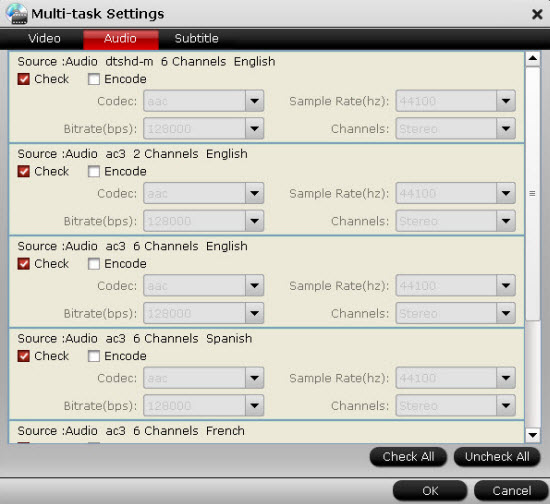Screen dimensions: 550x504
Task: Enable Encode for the ac3 2 Channels track
Action: click(x=94, y=172)
